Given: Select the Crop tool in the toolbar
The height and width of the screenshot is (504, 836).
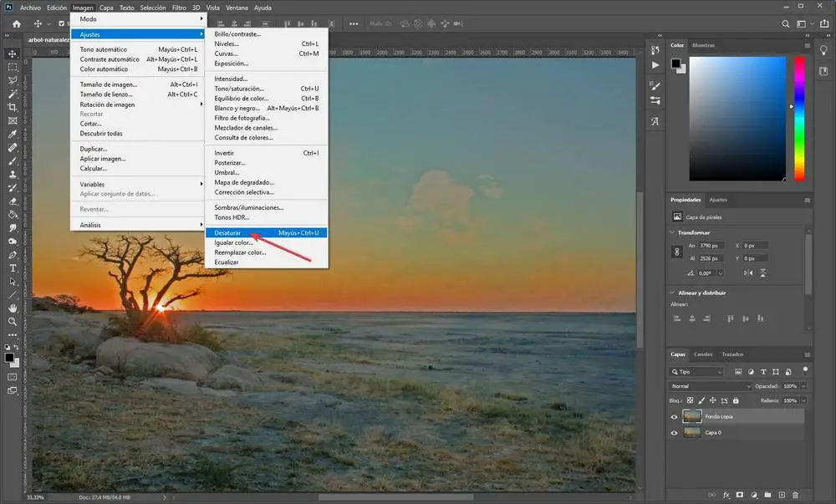Looking at the screenshot, I should (x=13, y=107).
